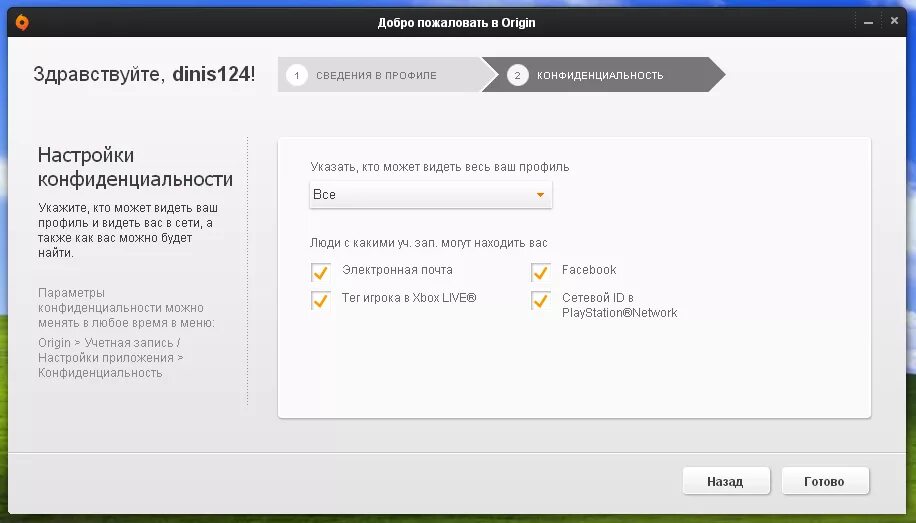The image size is (916, 523).
Task: Disable the Тег игрока в Xbox LIVE checkbox
Action: point(320,300)
